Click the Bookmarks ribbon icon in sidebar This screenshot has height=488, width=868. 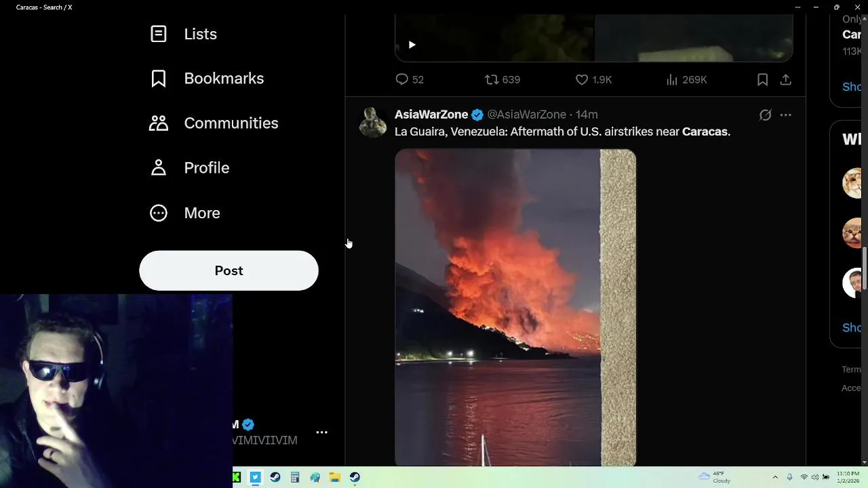158,79
